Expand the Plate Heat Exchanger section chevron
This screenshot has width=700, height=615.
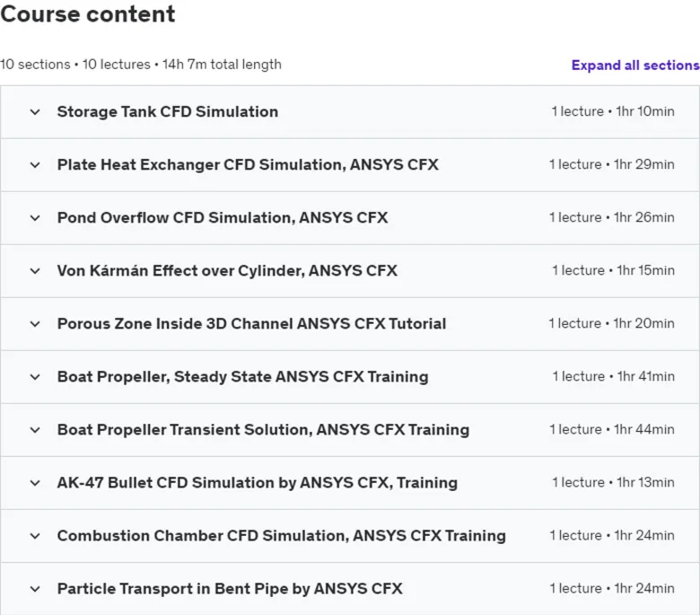tap(35, 165)
